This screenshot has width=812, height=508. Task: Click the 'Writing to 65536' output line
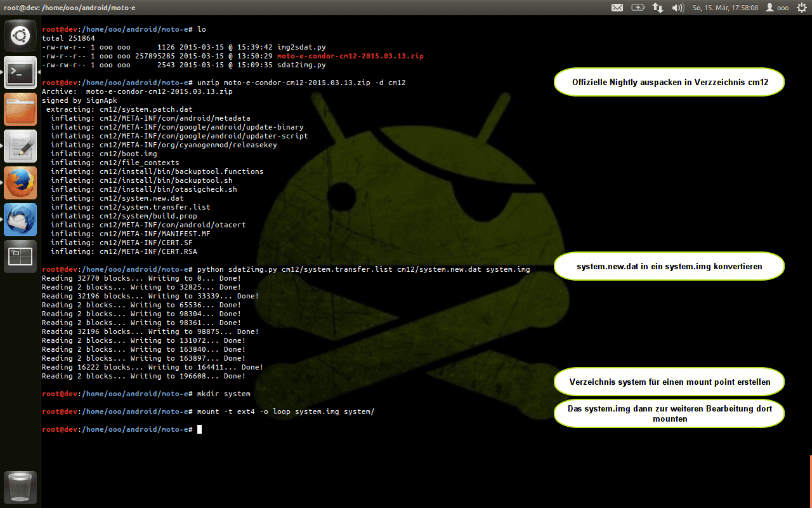[x=141, y=305]
